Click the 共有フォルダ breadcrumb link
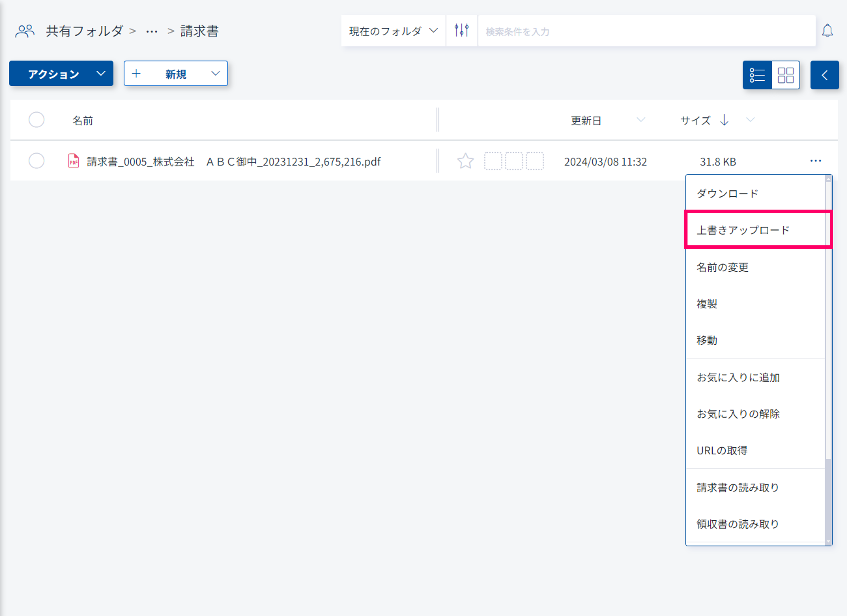847x616 pixels. point(84,31)
